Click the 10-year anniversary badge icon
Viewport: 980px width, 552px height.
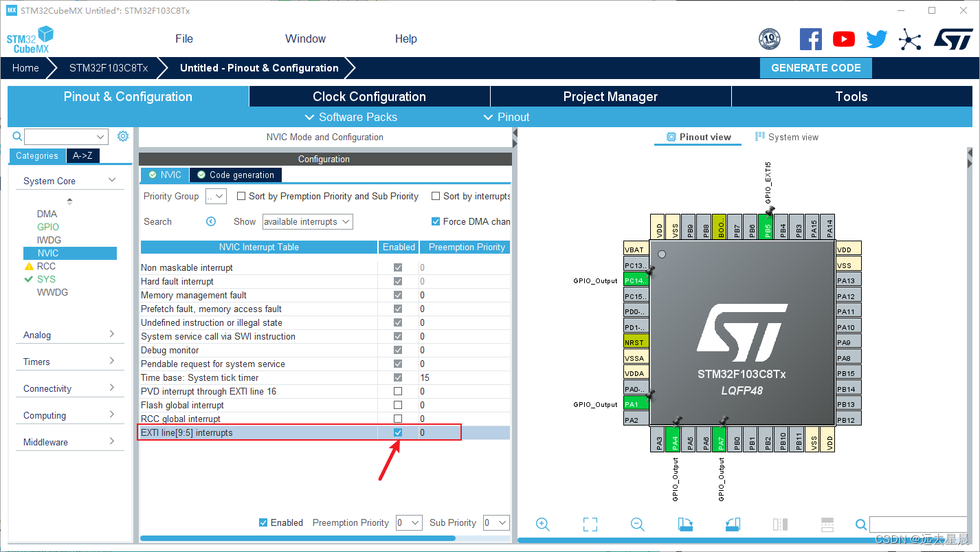[x=770, y=39]
